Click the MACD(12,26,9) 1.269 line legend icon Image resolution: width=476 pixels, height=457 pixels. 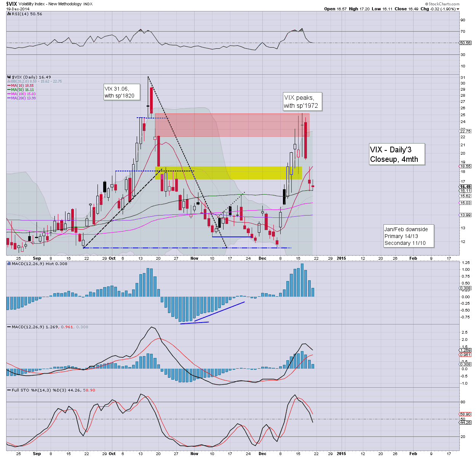pyautogui.click(x=9, y=327)
